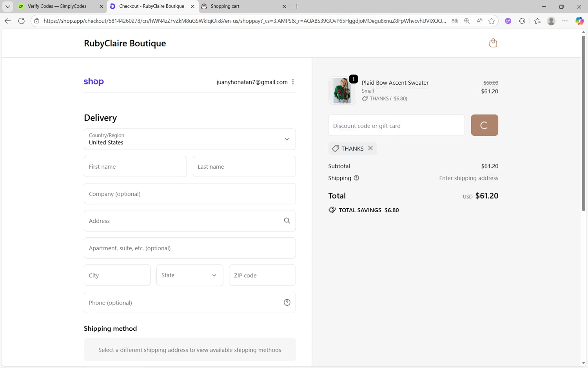Close the Shopping cart tab

[x=284, y=6]
